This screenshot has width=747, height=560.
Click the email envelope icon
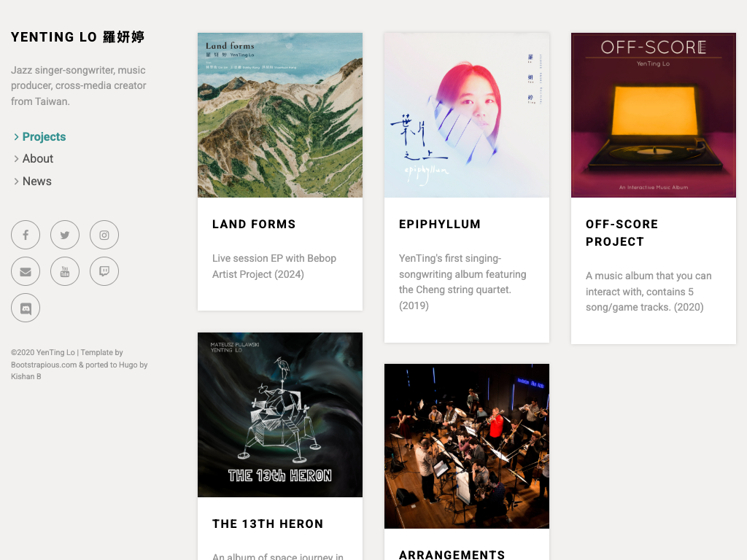[x=26, y=271]
